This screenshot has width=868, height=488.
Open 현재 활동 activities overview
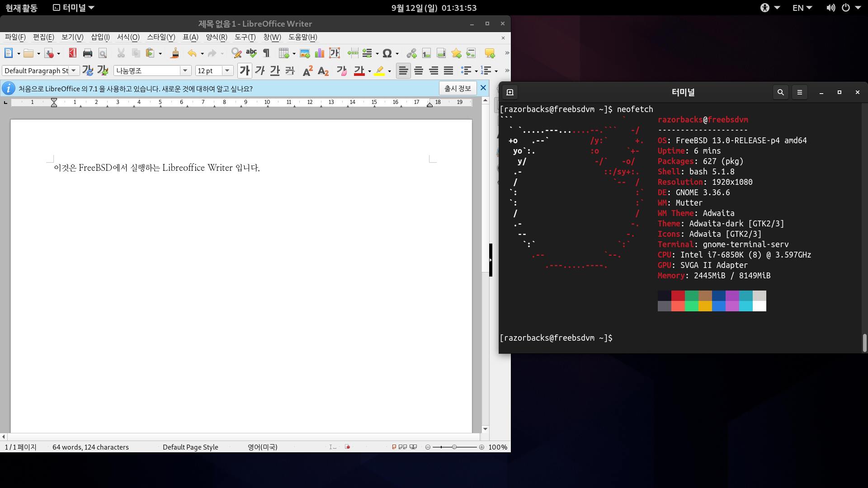click(21, 8)
